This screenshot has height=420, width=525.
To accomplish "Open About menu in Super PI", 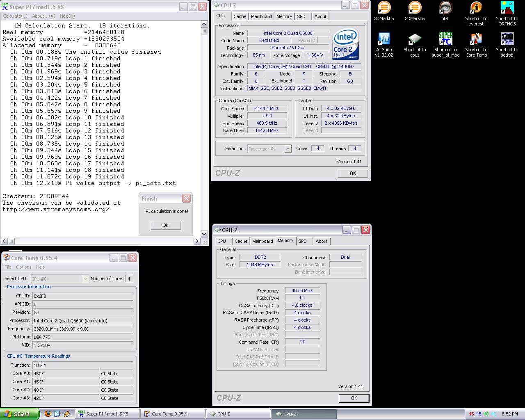I will click(43, 16).
